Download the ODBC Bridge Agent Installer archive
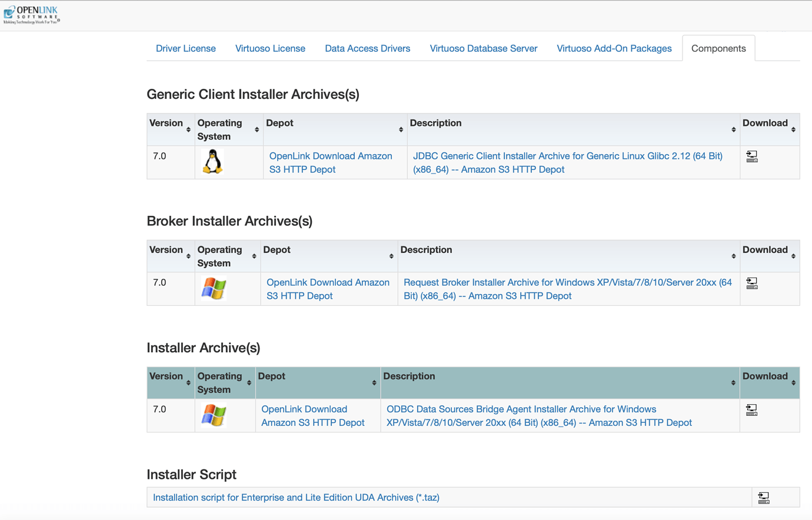Image resolution: width=812 pixels, height=520 pixels. click(751, 410)
